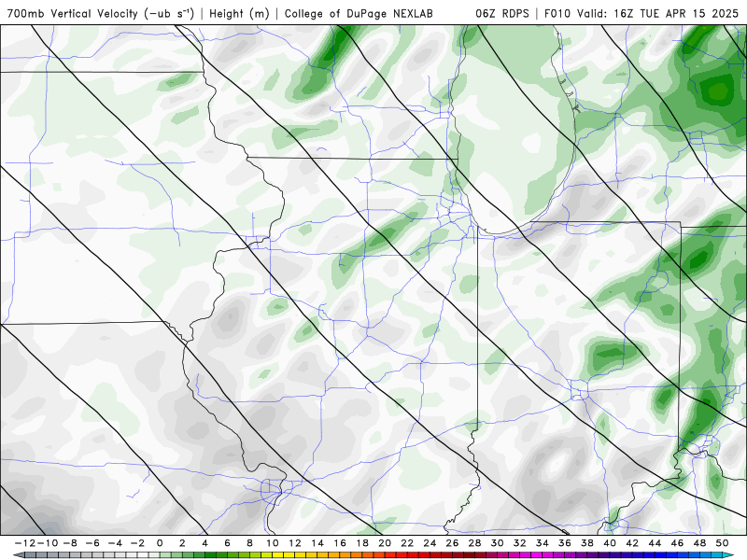Click the 20 label on the color scale
747x560 pixels.
point(385,543)
